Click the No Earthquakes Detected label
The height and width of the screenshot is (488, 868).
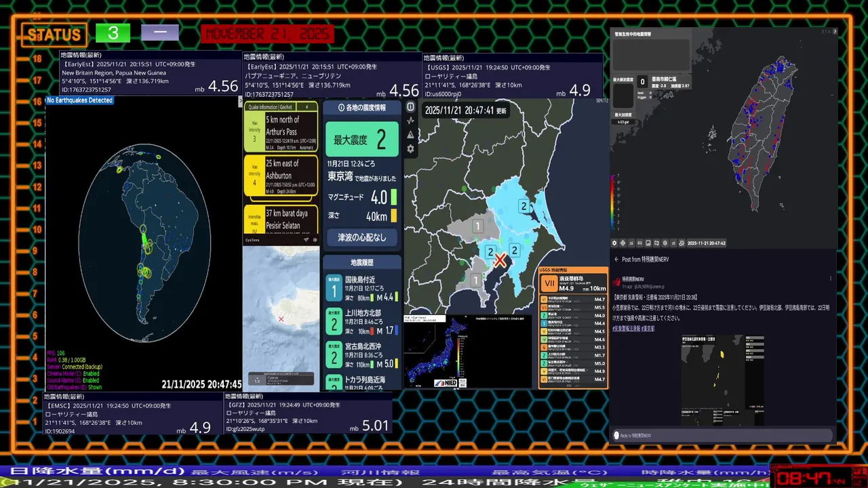tap(79, 100)
